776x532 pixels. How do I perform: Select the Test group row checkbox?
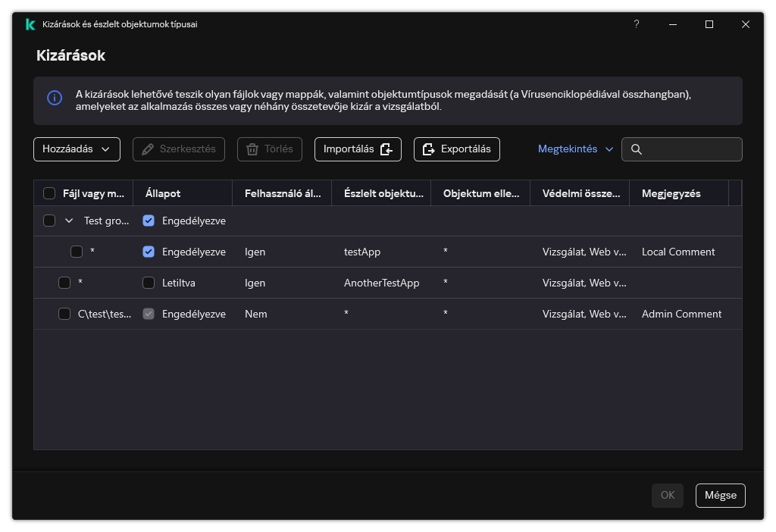(x=49, y=221)
